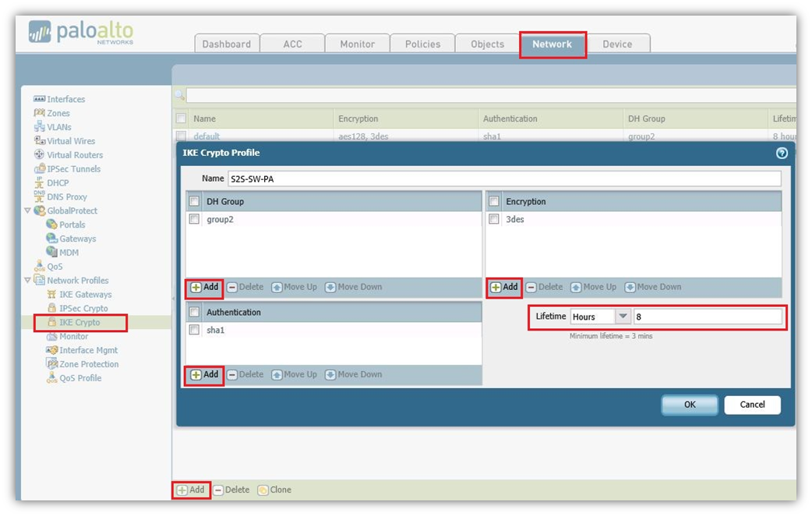Viewport: 812px width, 516px height.
Task: Tick the 3des encryption checkbox
Action: coord(494,220)
